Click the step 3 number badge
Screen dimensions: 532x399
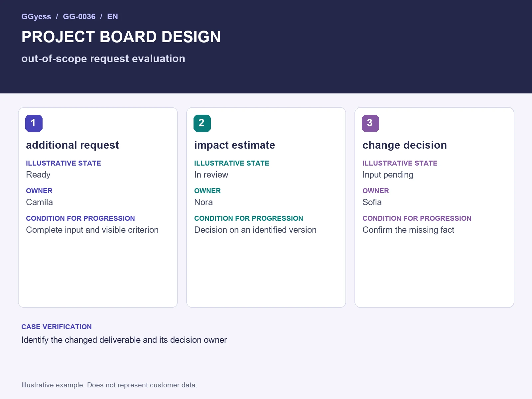pos(370,123)
